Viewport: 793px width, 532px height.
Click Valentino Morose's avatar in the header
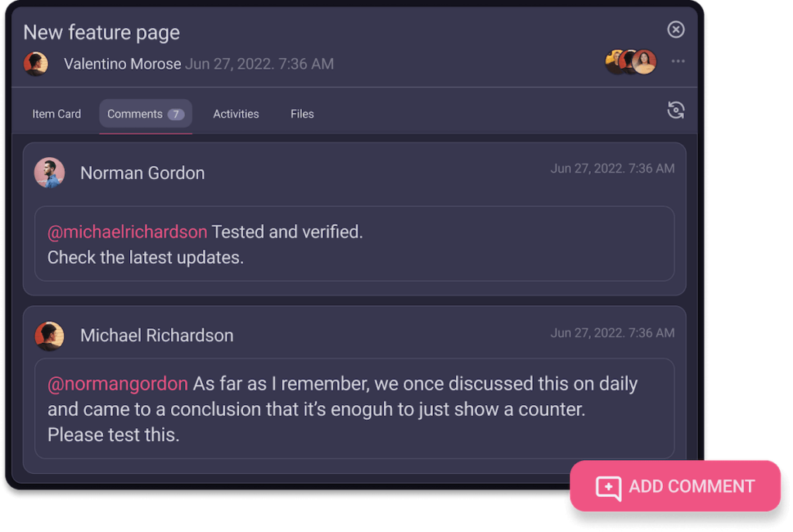(36, 63)
